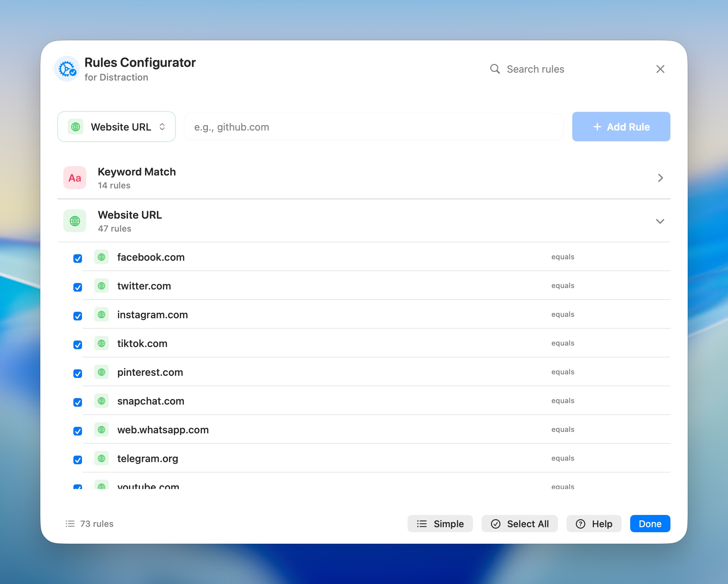Click the globe icon next to snapchat.com
Screen dimensions: 728x584
101,401
